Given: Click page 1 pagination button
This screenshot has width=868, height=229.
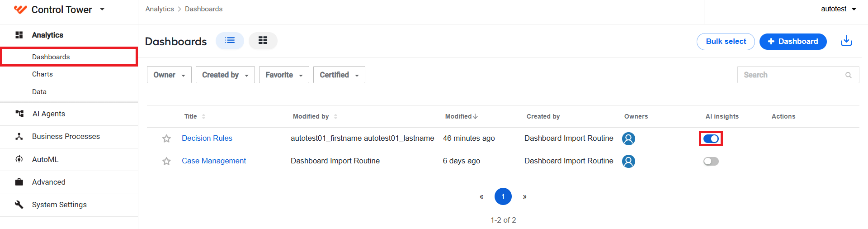Looking at the screenshot, I should point(503,196).
